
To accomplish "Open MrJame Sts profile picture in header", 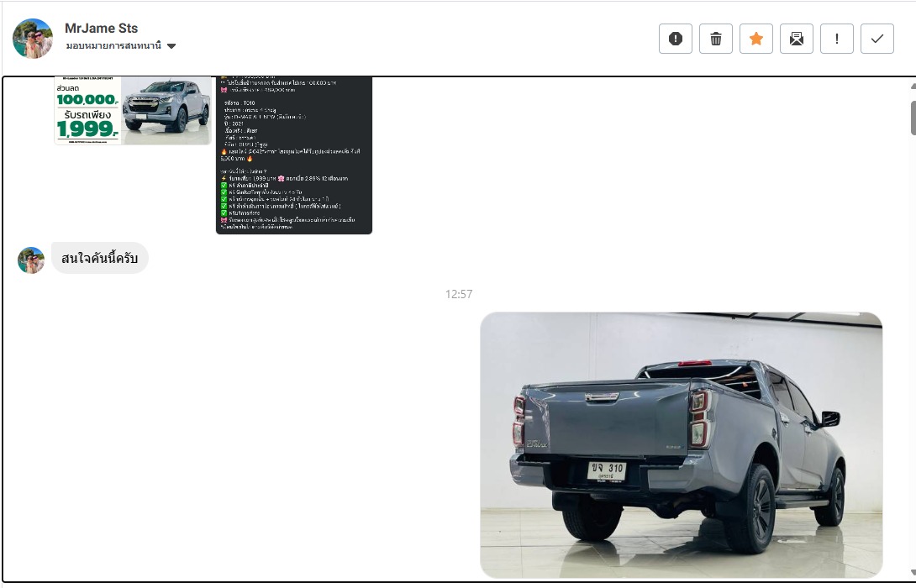I will pyautogui.click(x=33, y=39).
